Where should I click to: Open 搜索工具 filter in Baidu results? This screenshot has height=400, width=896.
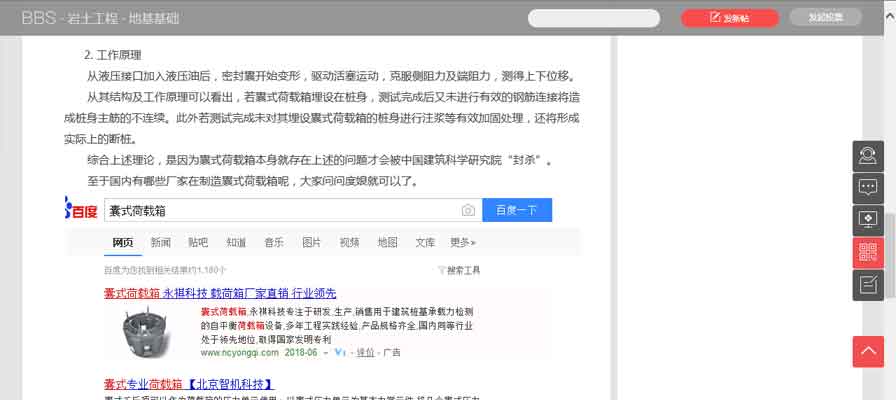pos(459,270)
